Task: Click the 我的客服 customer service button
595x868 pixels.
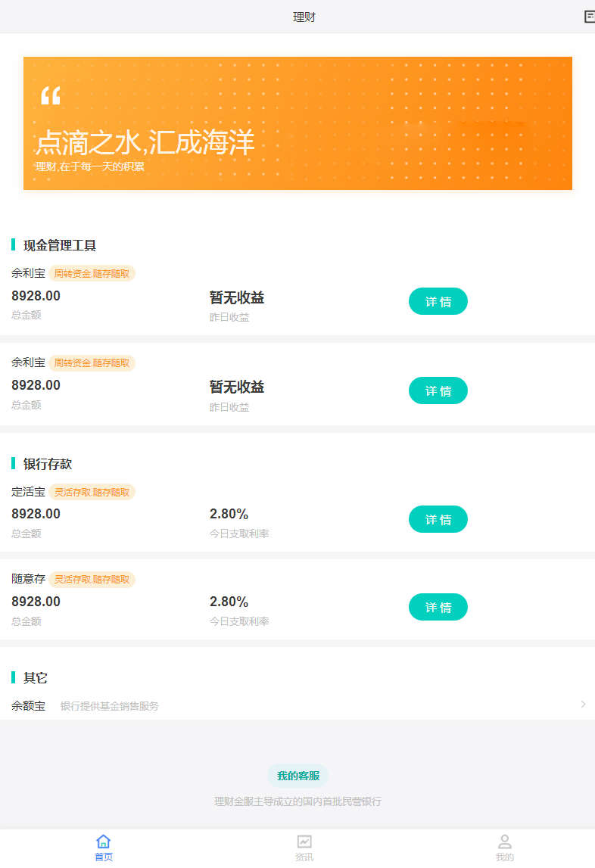Action: tap(297, 776)
